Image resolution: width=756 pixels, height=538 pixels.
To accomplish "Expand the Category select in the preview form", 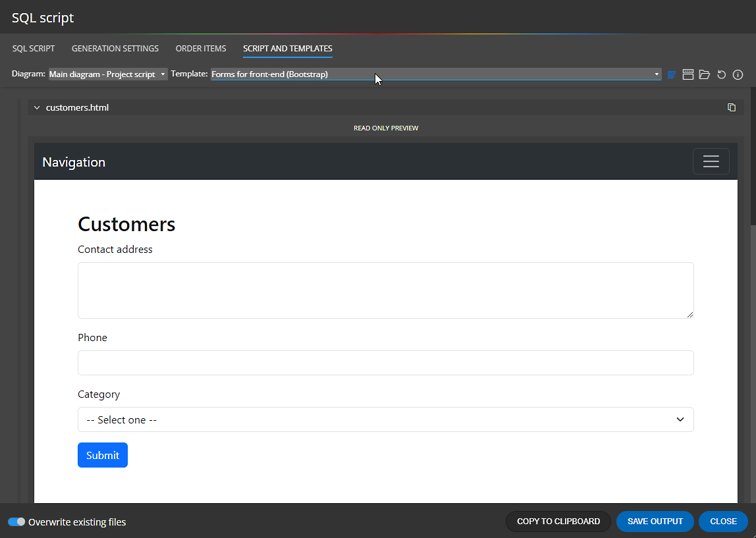I will tap(385, 419).
